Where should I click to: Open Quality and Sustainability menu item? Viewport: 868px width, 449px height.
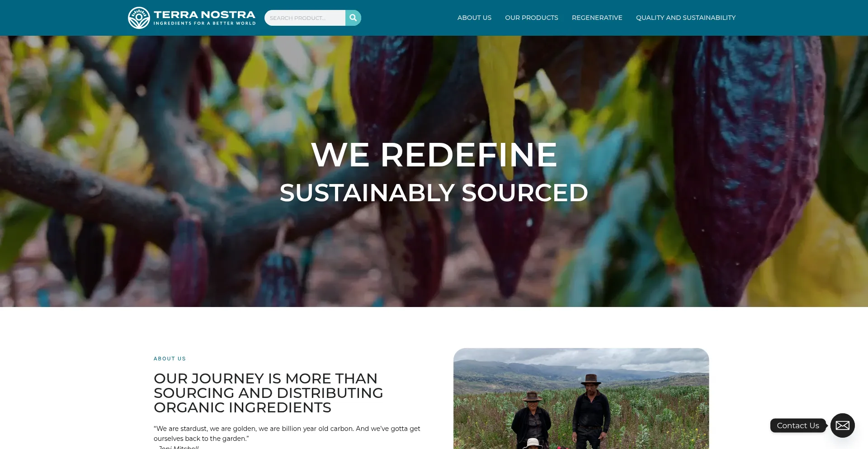pyautogui.click(x=685, y=18)
